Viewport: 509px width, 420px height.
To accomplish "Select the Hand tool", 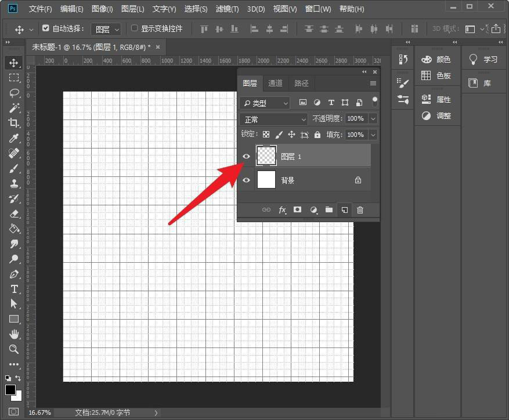I will click(x=14, y=334).
